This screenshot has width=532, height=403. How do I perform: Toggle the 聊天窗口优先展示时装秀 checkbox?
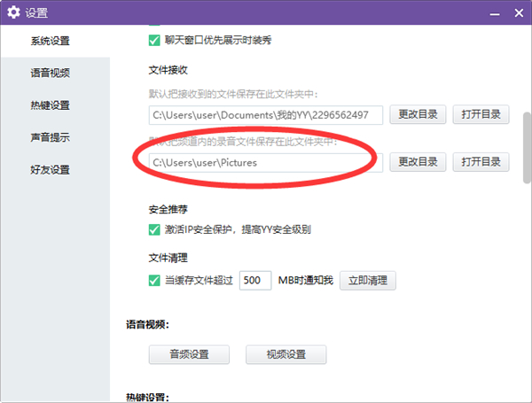(154, 40)
